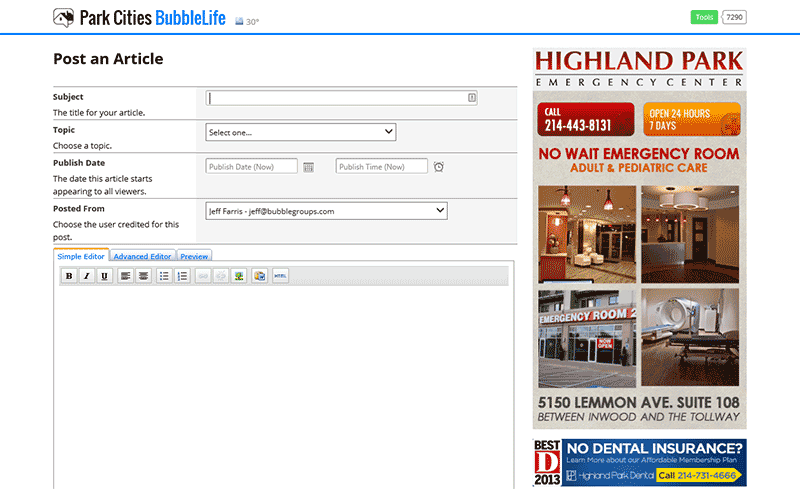The image size is (800, 489).
Task: Click the CT scanner photo in ad
Action: pos(690,337)
